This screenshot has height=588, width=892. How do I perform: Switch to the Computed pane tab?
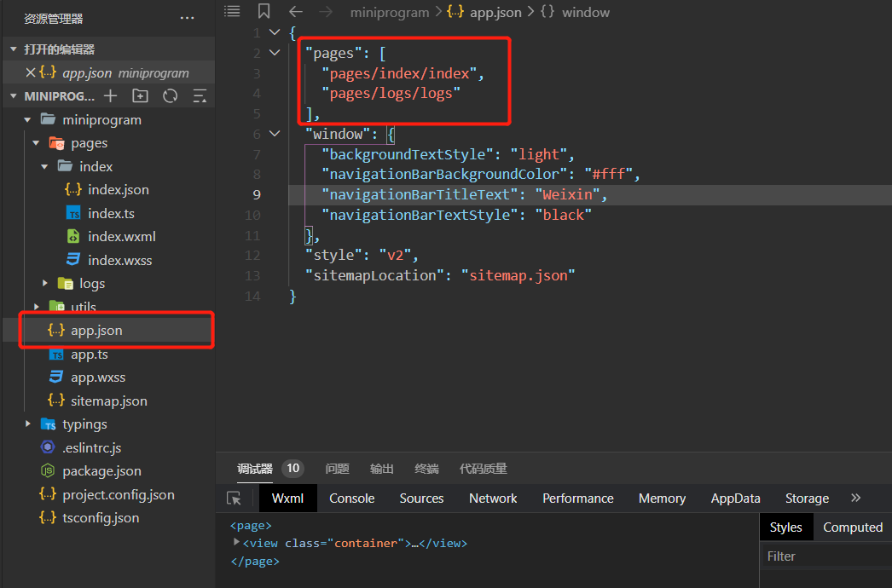click(x=853, y=527)
